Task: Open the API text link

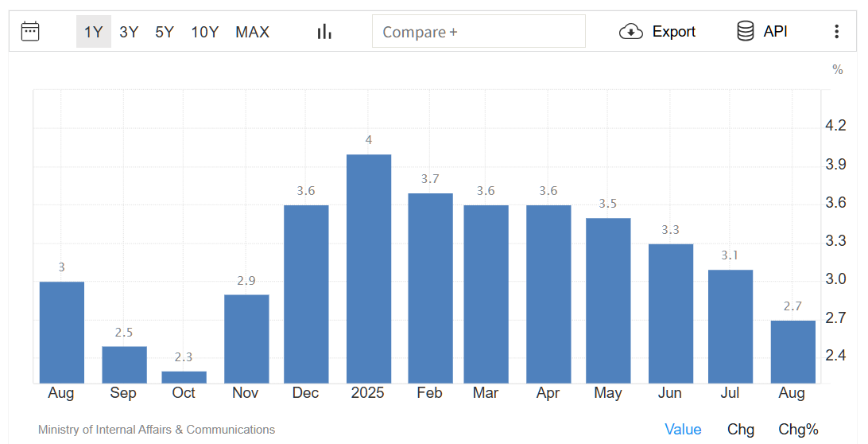Action: tap(775, 32)
